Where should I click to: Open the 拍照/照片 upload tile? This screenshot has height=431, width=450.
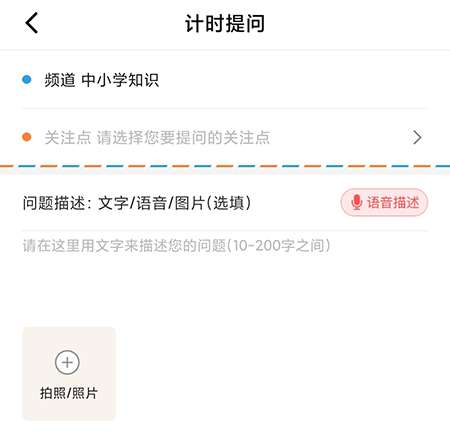(69, 373)
